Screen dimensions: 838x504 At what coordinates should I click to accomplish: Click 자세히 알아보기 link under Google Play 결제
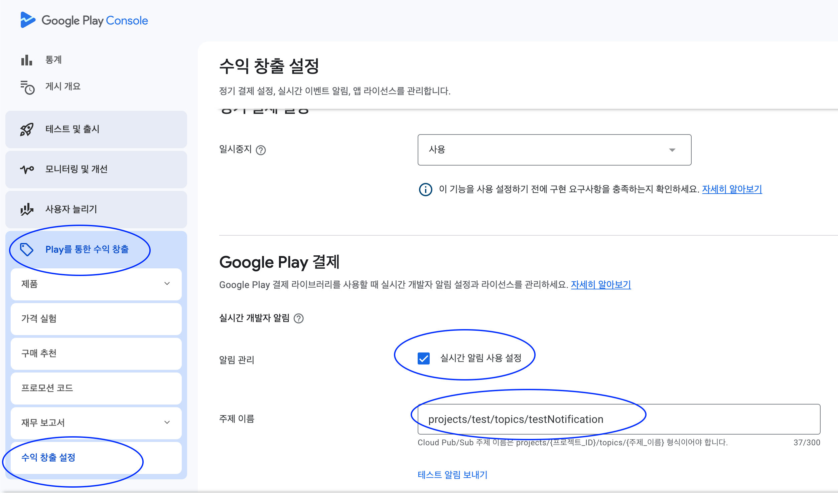[x=600, y=285]
